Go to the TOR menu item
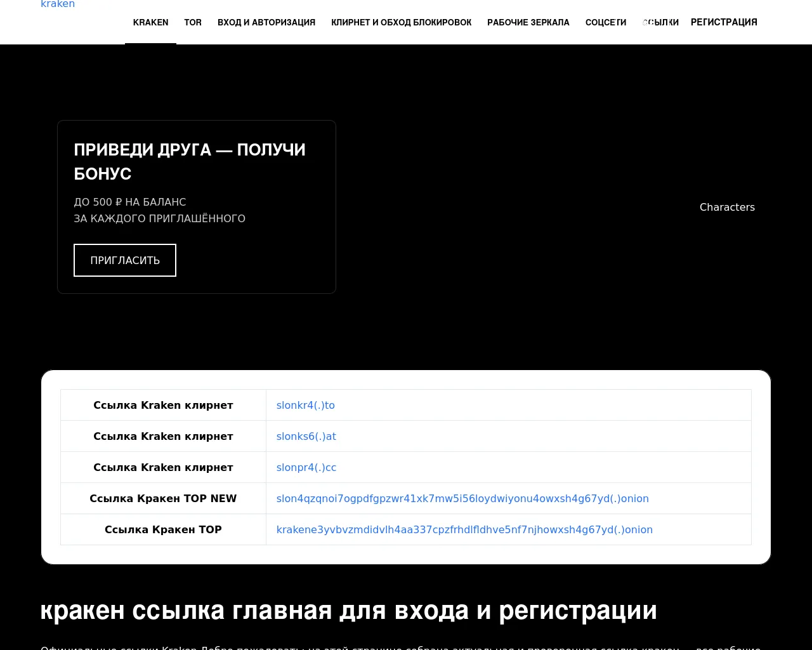 [x=193, y=22]
